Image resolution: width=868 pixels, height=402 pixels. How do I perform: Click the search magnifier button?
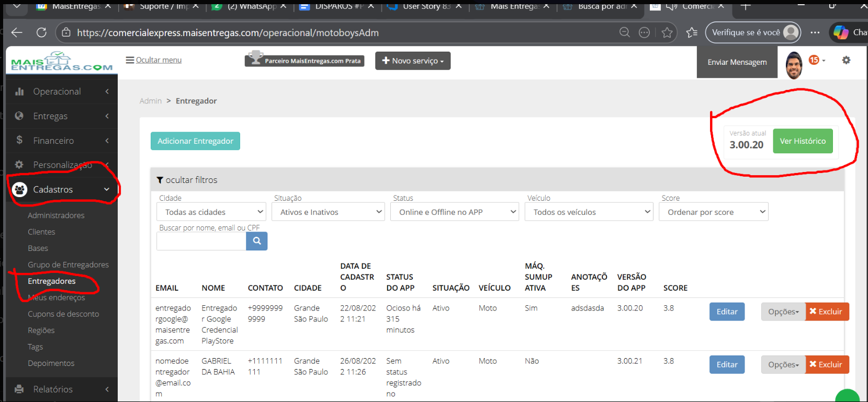[257, 241]
